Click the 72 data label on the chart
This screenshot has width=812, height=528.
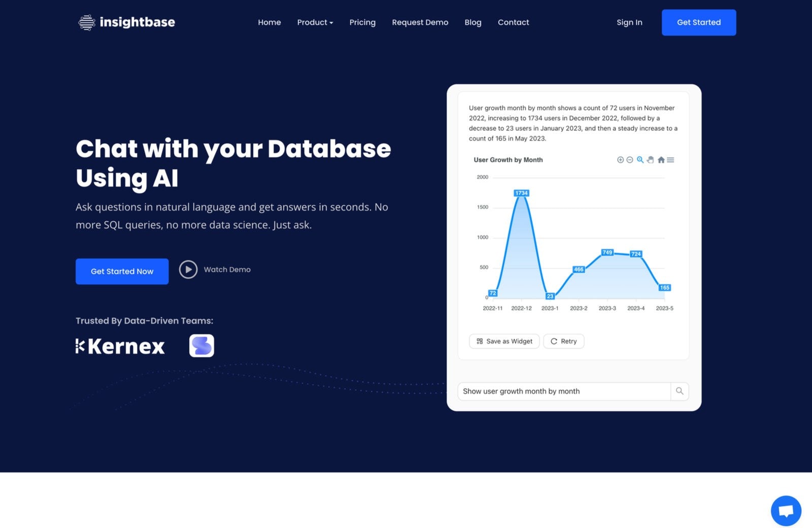(493, 293)
